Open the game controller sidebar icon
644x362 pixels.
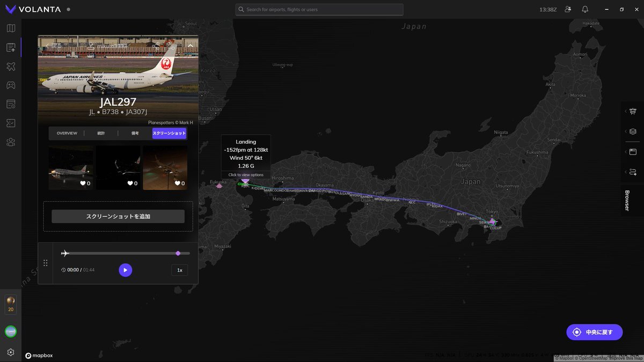(11, 85)
